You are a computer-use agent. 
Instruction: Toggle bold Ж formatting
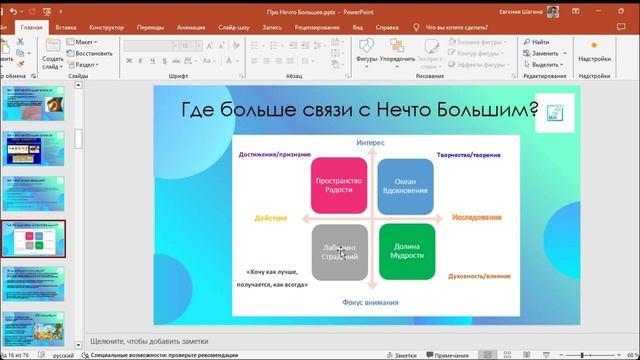click(129, 61)
